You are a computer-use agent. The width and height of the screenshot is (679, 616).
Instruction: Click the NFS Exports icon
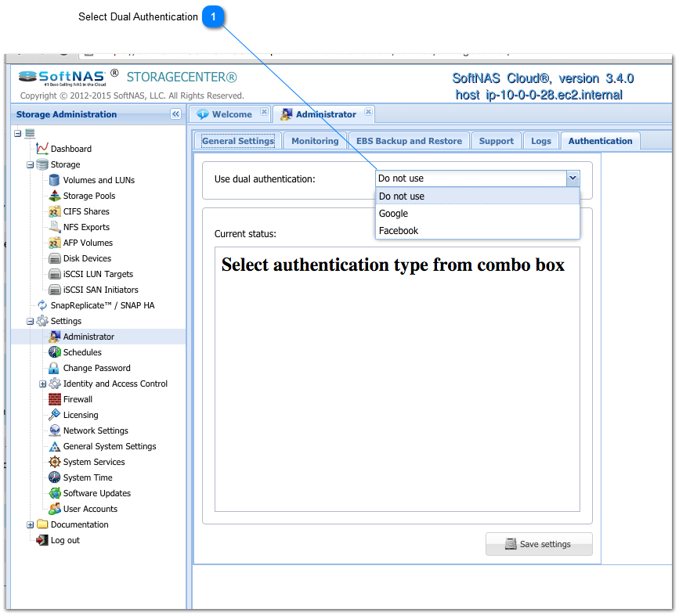(55, 227)
